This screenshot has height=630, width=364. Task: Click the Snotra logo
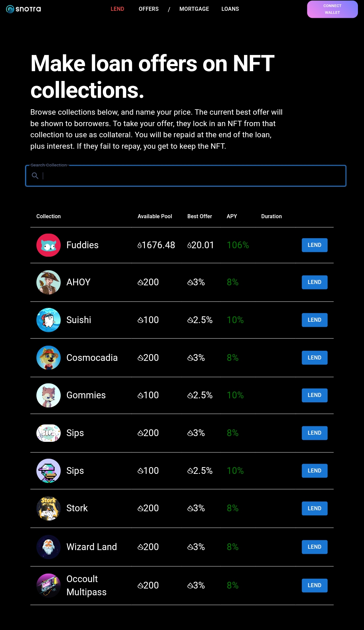[x=23, y=9]
